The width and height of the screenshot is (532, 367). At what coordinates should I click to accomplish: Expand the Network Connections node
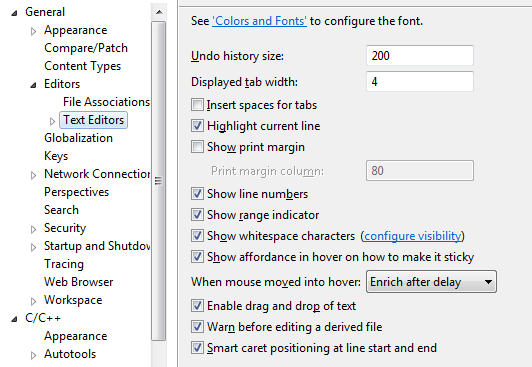pos(33,175)
